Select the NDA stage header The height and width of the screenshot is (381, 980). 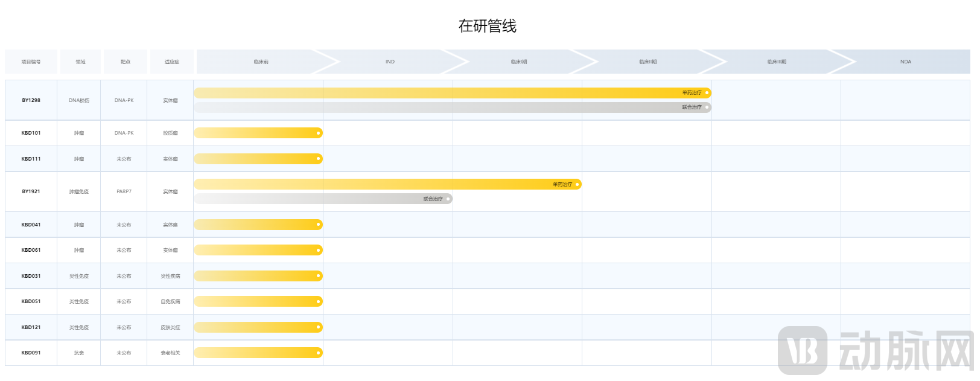point(906,62)
